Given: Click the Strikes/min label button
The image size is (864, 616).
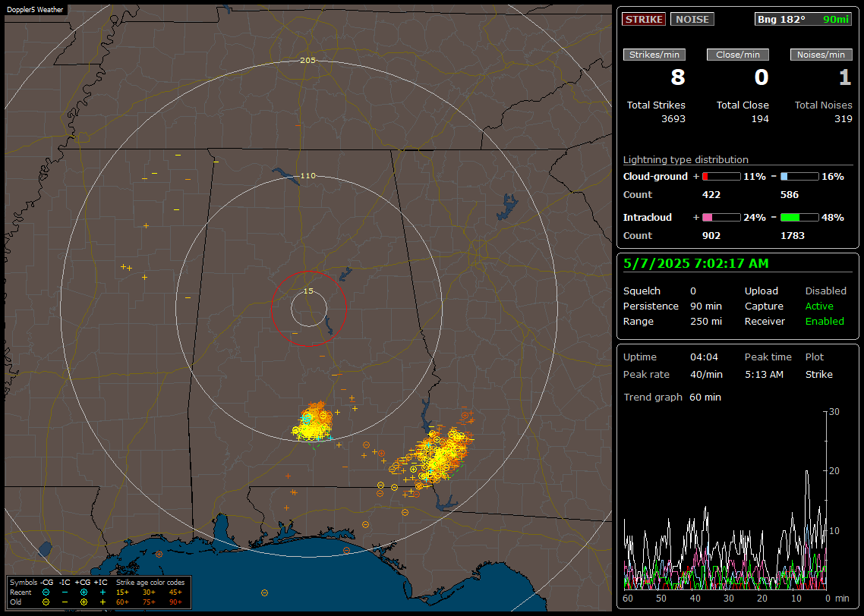Looking at the screenshot, I should click(654, 55).
